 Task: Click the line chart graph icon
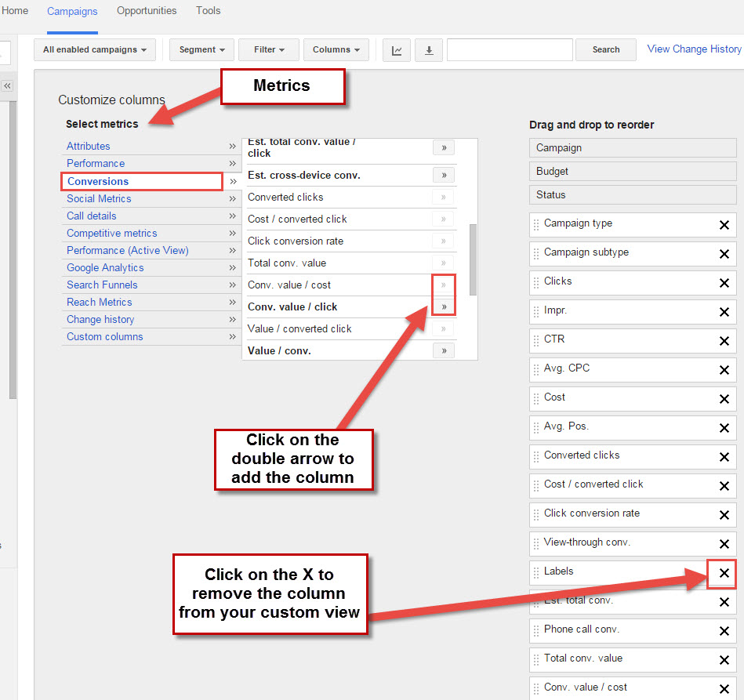coord(397,49)
